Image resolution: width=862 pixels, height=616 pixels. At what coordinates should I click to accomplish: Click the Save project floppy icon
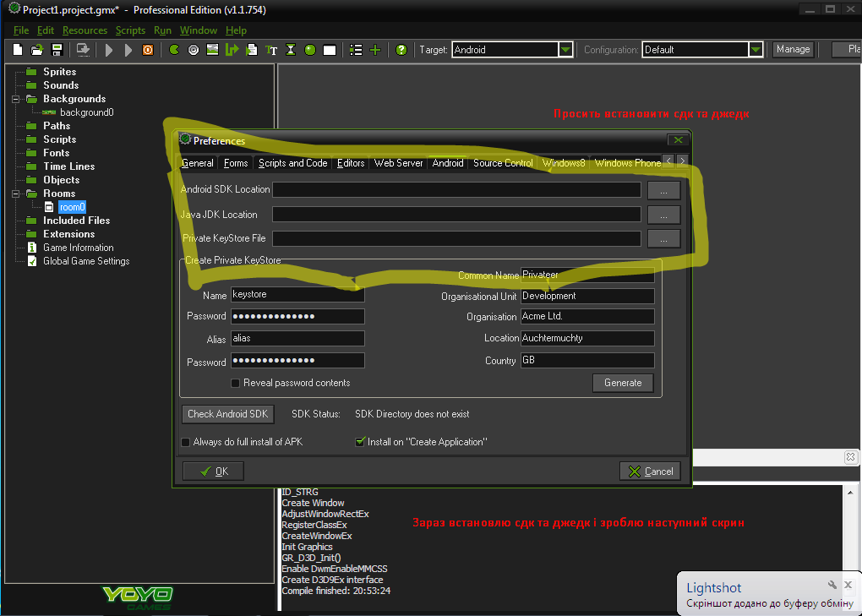(x=57, y=50)
